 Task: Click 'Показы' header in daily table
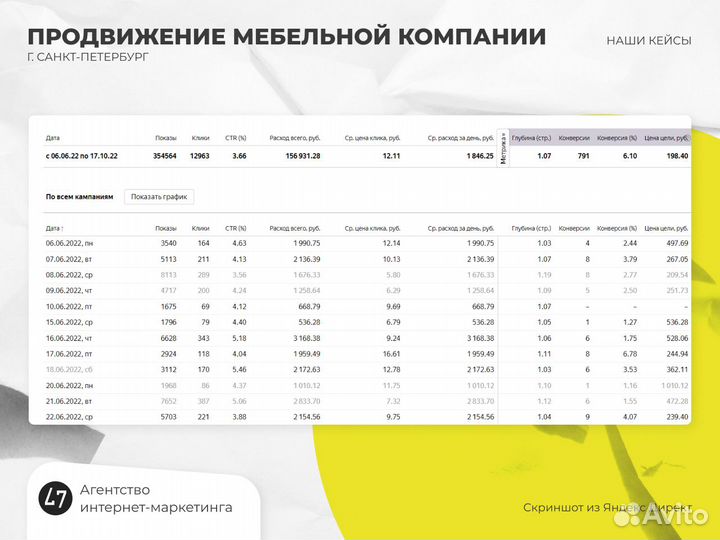click(166, 228)
